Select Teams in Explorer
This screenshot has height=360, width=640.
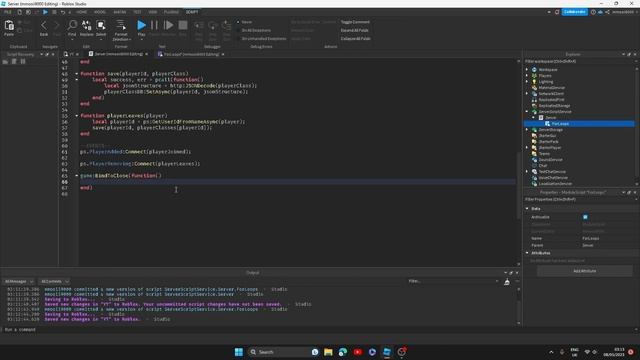coord(544,153)
